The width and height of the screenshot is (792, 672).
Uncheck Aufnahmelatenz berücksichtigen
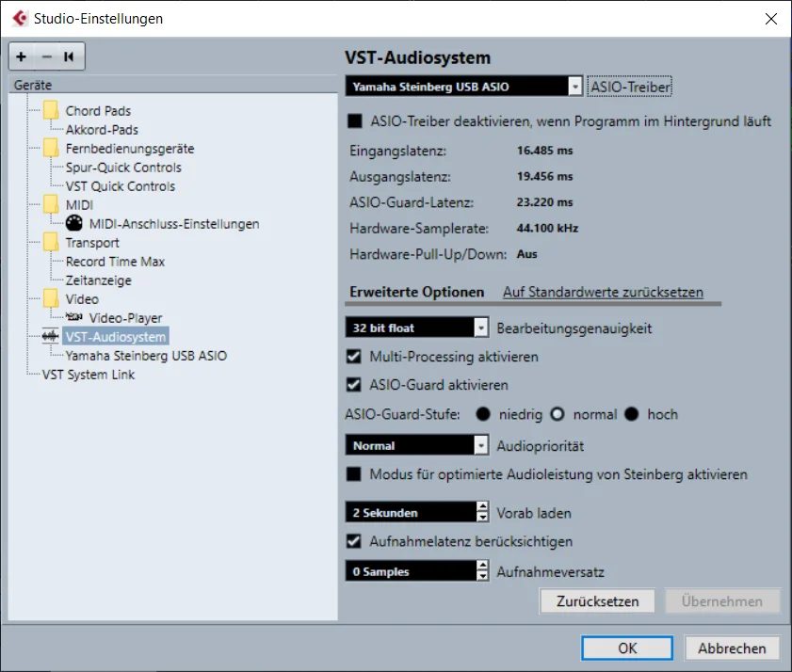coord(354,541)
